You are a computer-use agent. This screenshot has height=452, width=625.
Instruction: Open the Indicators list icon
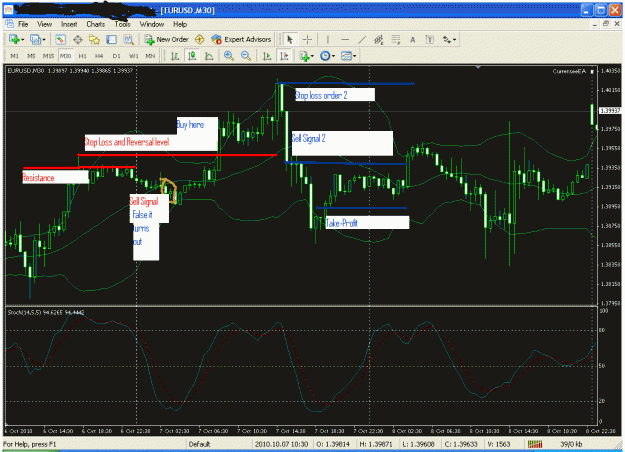coord(304,56)
